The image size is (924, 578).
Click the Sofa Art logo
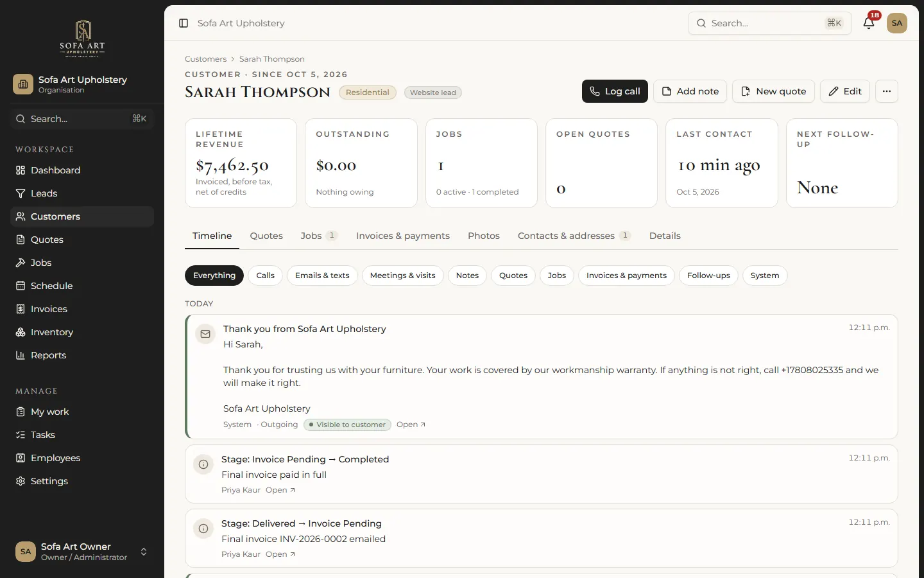click(x=82, y=39)
